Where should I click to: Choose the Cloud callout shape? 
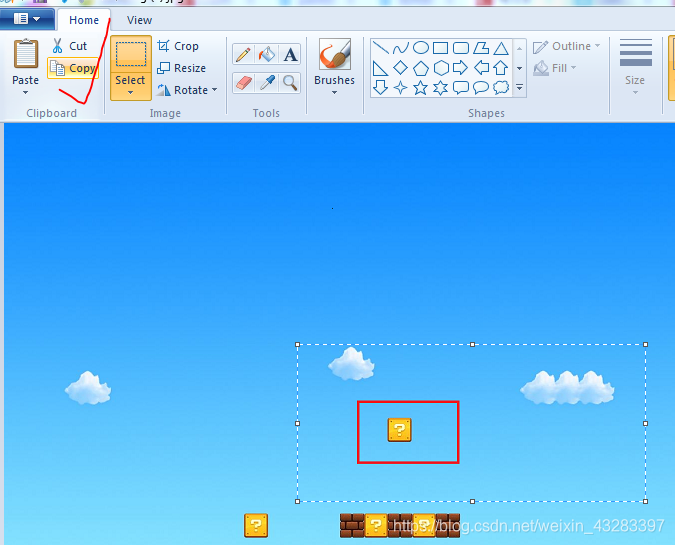pos(501,87)
